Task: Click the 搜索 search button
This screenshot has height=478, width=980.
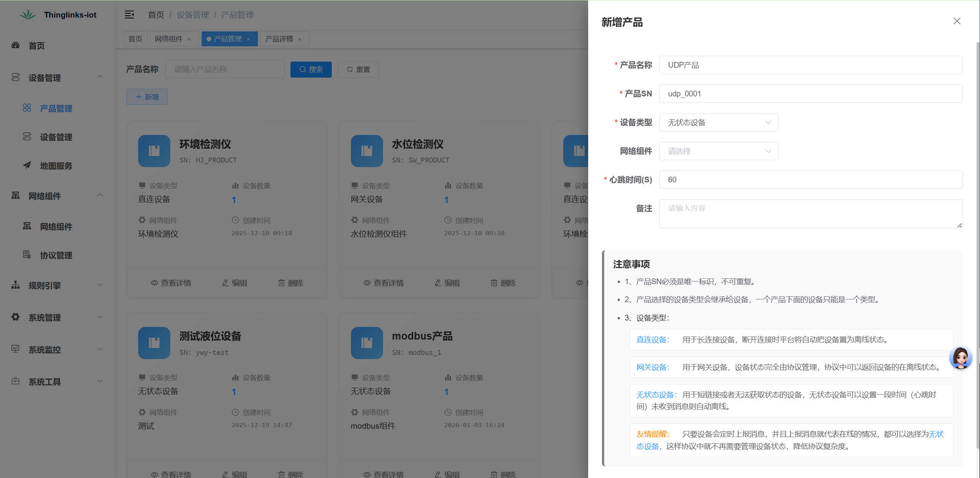Action: pos(311,69)
